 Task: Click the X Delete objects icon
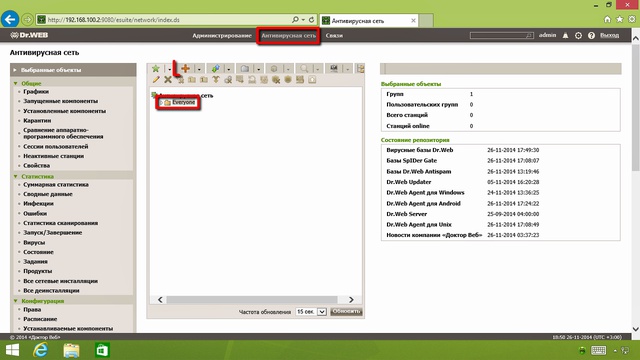(168, 80)
